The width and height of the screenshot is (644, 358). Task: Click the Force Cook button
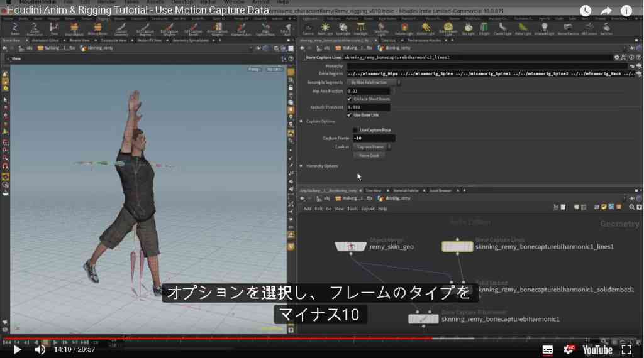[x=369, y=155]
